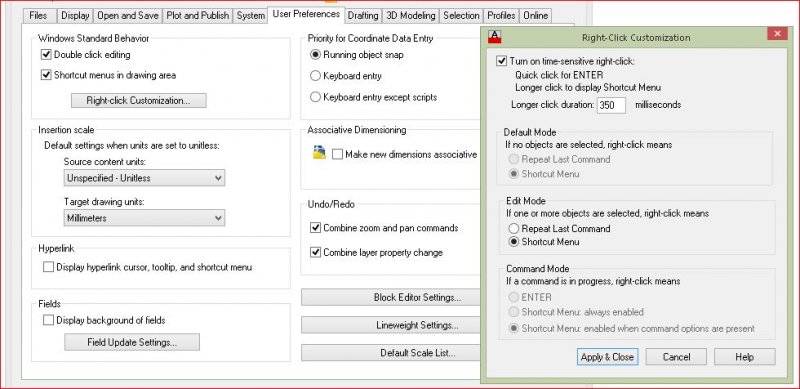Viewport: 800px width, 389px height.
Task: Toggle Double click editing checkbox
Action: [x=46, y=55]
